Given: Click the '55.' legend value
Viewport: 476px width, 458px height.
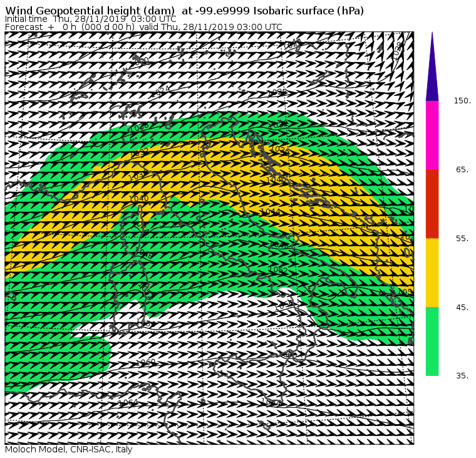Looking at the screenshot, I should tap(462, 239).
